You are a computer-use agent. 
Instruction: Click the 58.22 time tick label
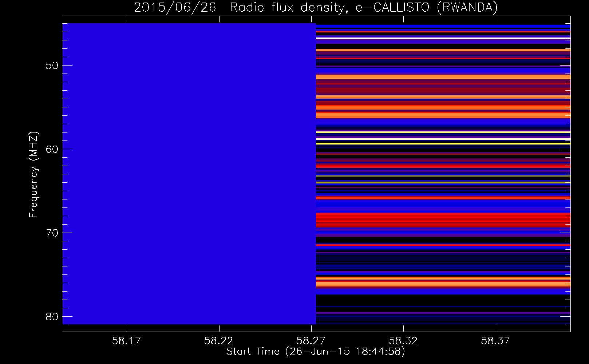coord(219,341)
